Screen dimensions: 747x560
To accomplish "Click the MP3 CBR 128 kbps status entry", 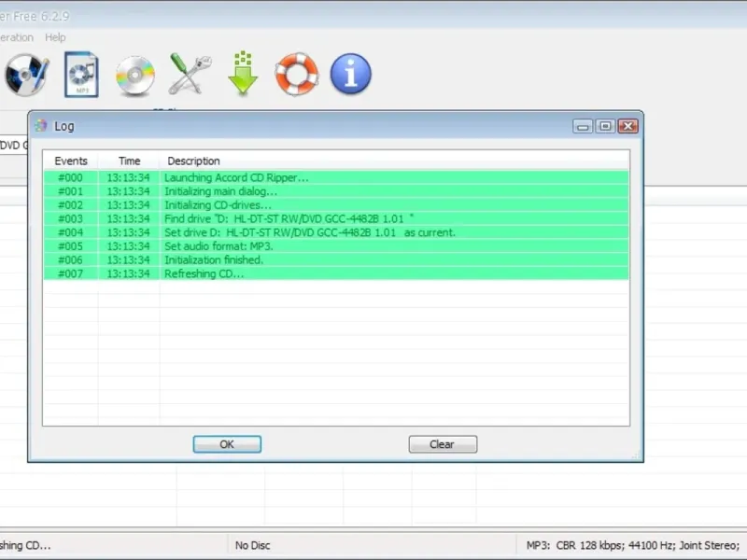I will tap(633, 545).
